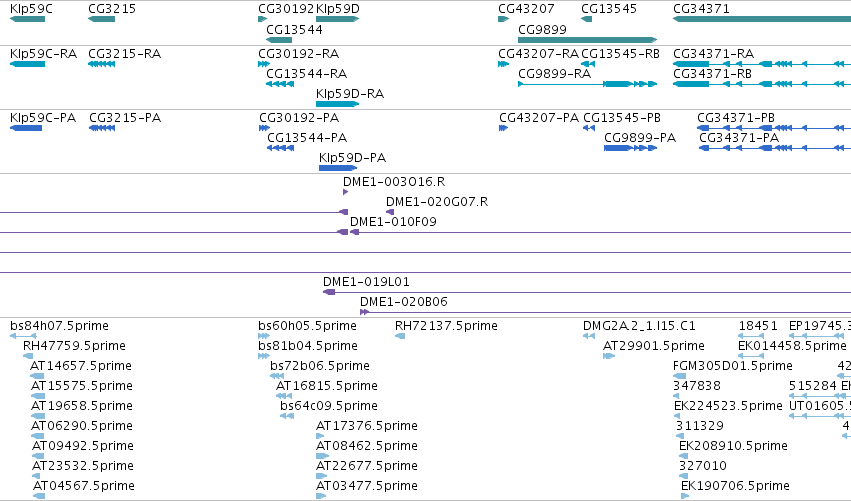Click the AT14657.5prime EST label
Image resolution: width=851 pixels, height=501 pixels.
(81, 365)
